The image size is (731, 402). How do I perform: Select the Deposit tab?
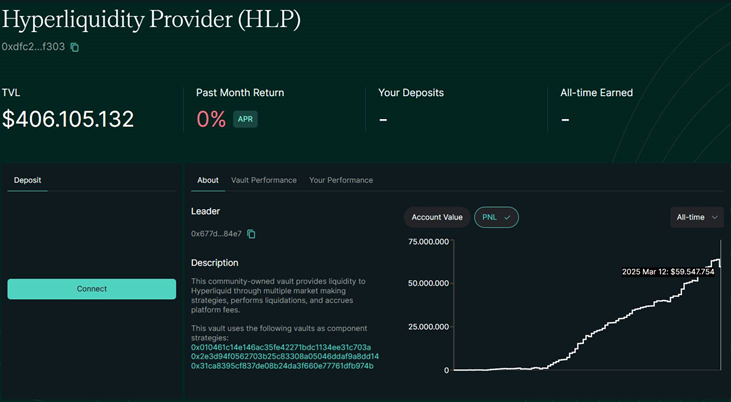click(x=28, y=180)
